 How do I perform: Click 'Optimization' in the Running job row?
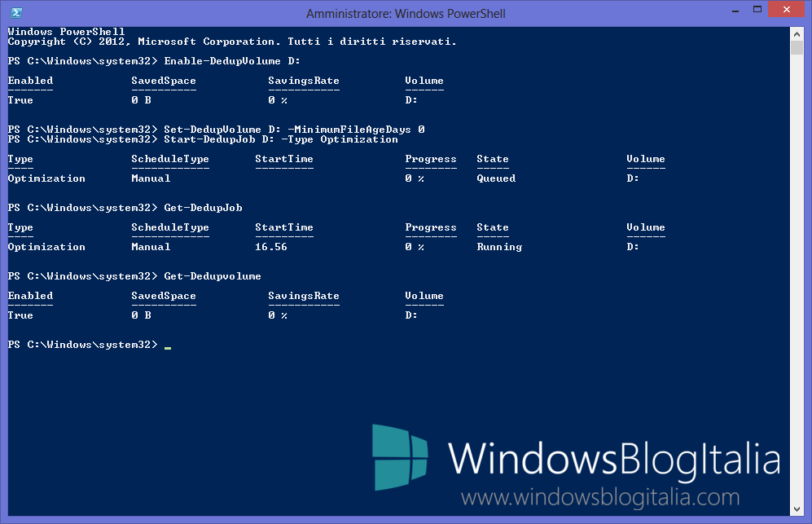coord(46,247)
